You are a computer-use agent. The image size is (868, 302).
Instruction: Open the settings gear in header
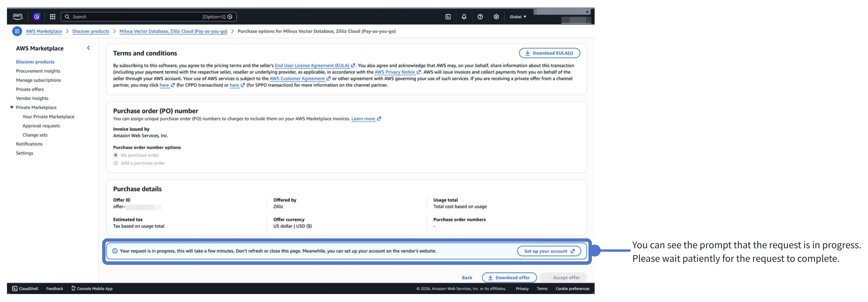[x=496, y=17]
